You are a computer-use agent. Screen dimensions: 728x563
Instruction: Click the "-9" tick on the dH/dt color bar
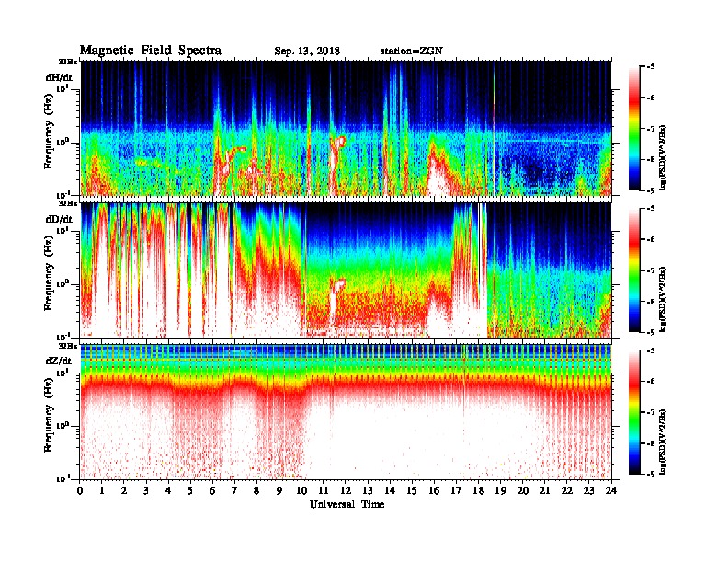[x=651, y=190]
